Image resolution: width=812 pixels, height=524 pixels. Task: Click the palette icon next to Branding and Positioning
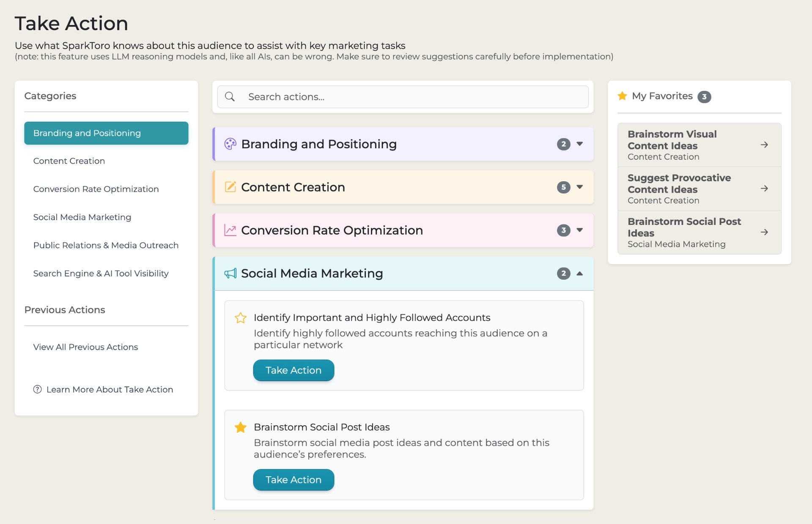tap(230, 144)
